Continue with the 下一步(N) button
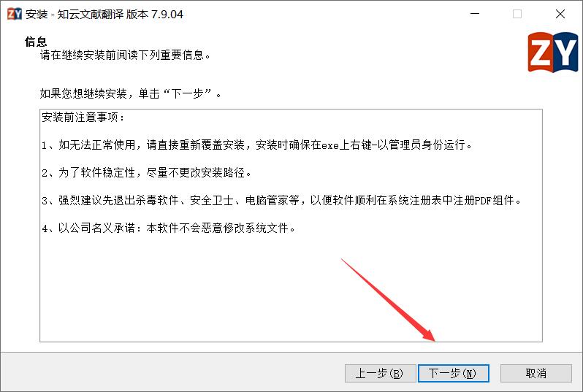Image resolution: width=583 pixels, height=392 pixels. coord(453,373)
